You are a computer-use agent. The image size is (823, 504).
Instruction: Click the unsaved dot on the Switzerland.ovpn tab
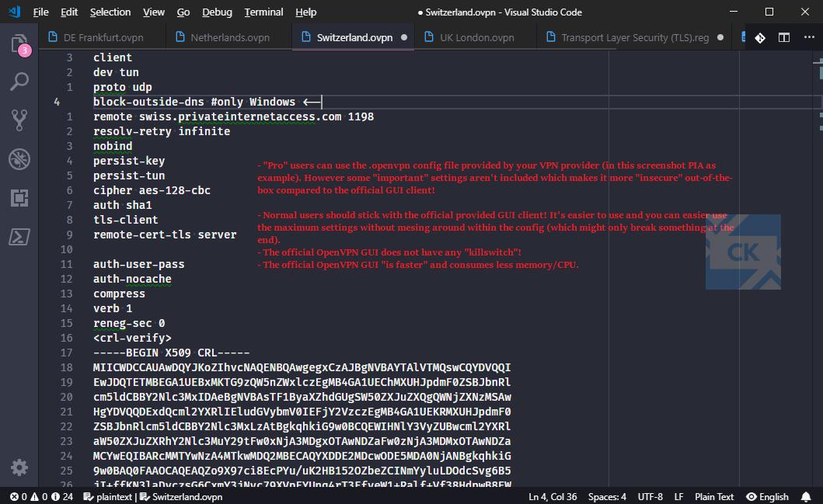click(404, 37)
